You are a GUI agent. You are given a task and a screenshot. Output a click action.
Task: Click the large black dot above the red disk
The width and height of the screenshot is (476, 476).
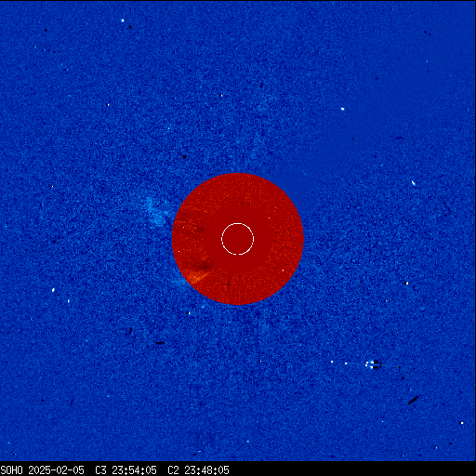point(185,157)
